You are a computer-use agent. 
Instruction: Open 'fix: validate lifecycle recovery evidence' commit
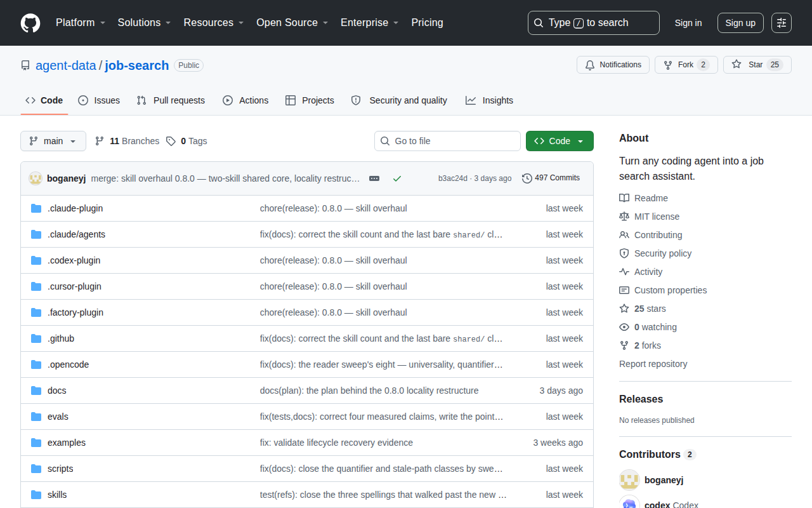[336, 443]
